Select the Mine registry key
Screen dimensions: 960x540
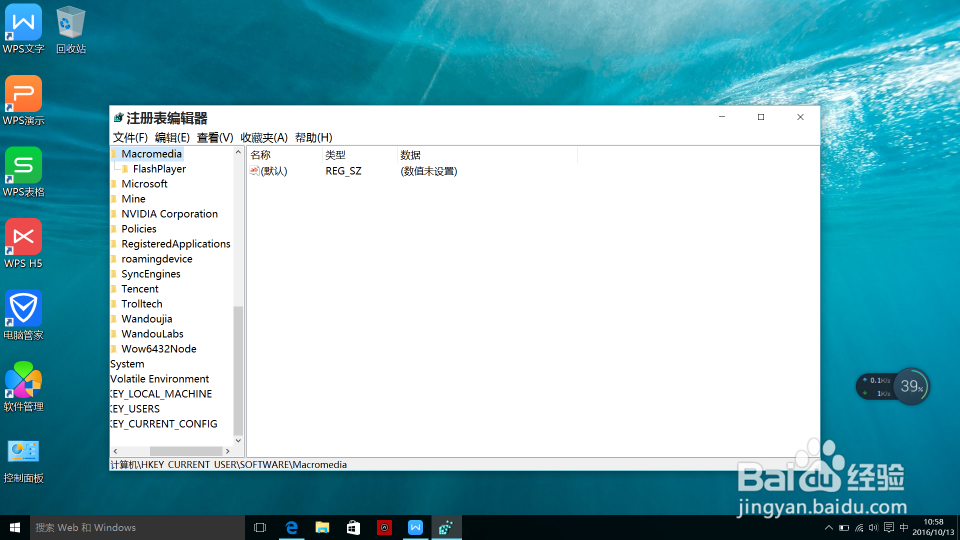tap(133, 199)
